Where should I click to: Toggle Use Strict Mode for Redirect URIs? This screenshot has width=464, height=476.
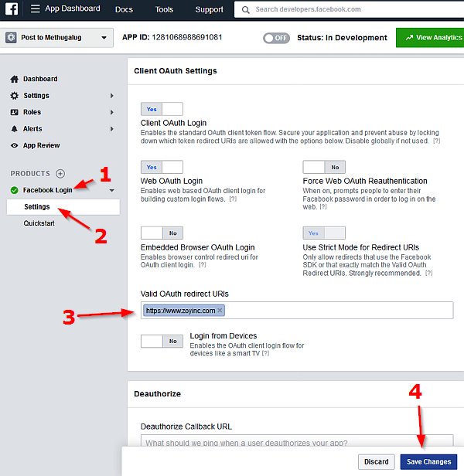point(324,233)
